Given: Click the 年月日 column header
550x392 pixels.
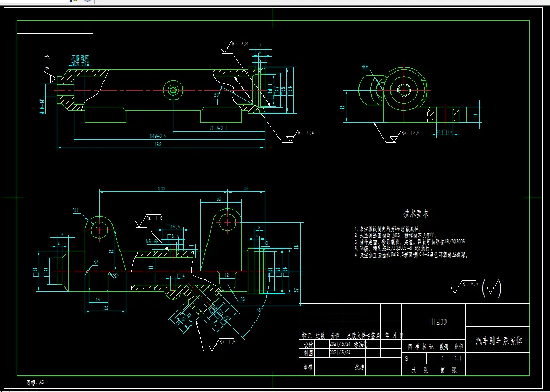Looking at the screenshot, I should tap(394, 335).
